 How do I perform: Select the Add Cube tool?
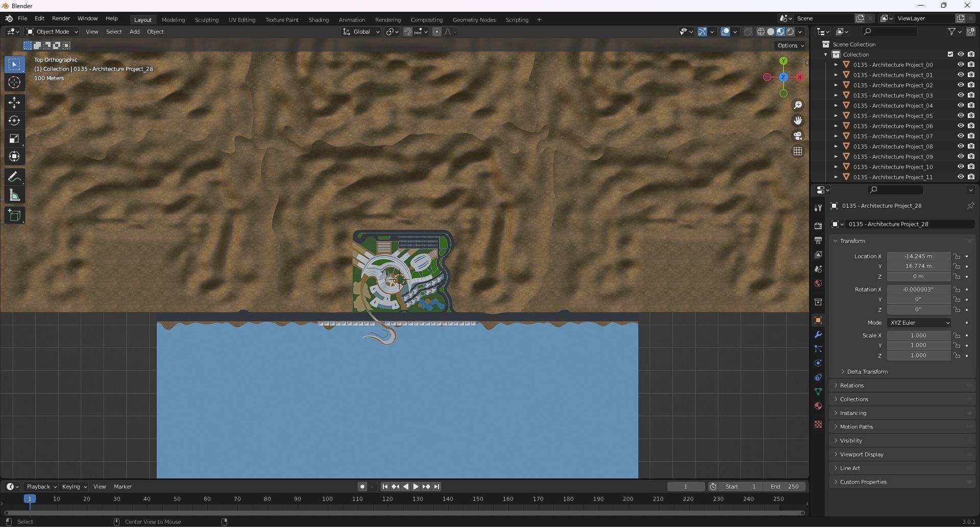click(x=14, y=215)
